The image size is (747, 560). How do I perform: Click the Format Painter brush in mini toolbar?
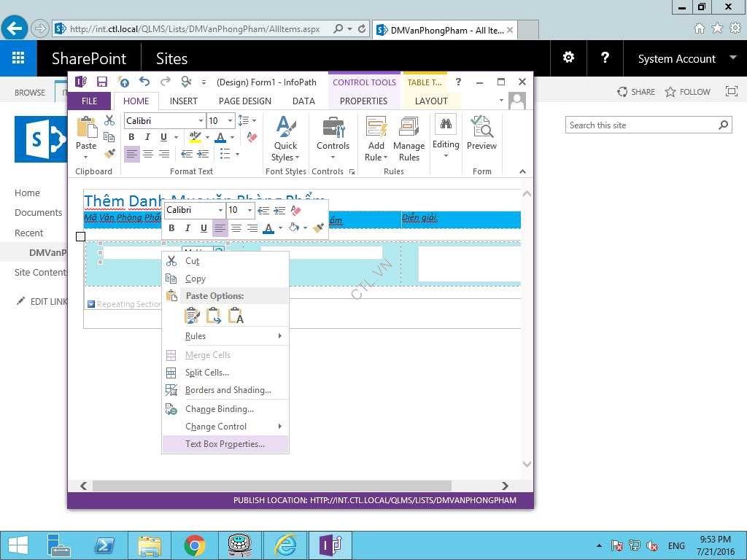(318, 228)
